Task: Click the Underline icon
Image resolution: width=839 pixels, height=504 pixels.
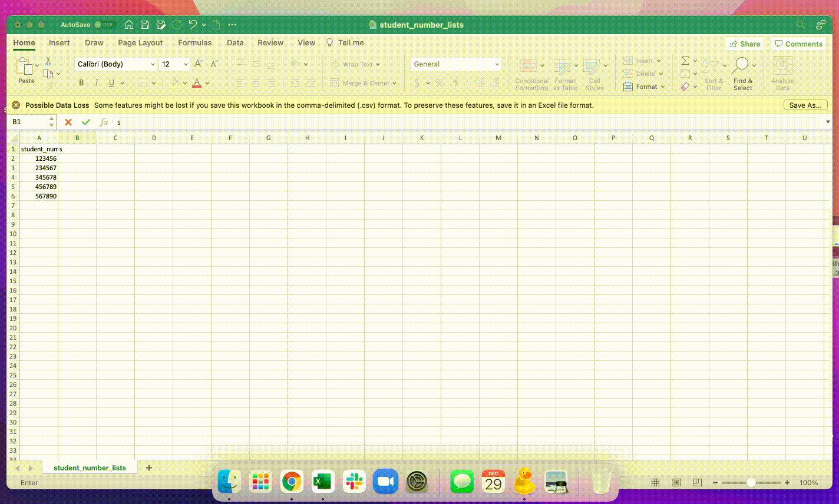Action: pyautogui.click(x=111, y=82)
